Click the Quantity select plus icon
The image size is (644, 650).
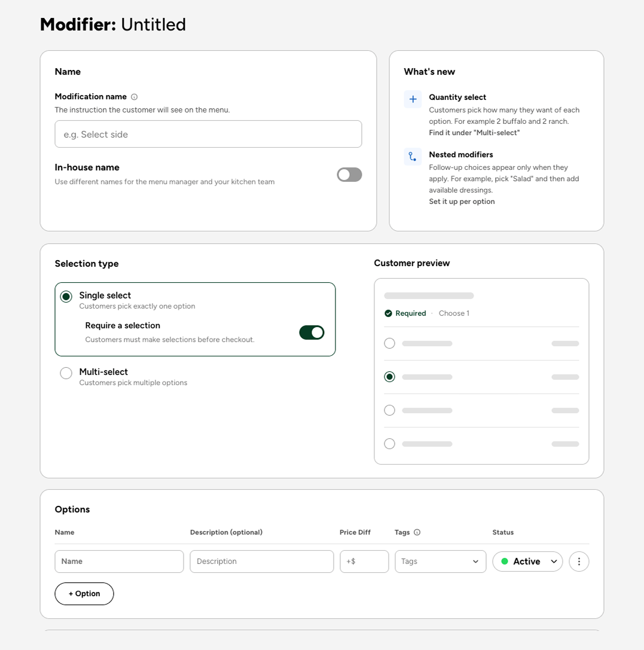point(413,99)
